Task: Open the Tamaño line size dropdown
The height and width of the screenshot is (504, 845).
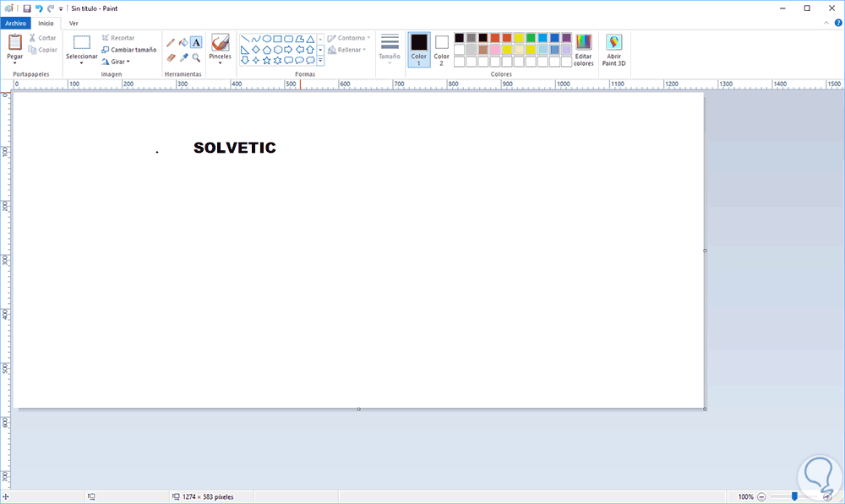Action: click(390, 50)
